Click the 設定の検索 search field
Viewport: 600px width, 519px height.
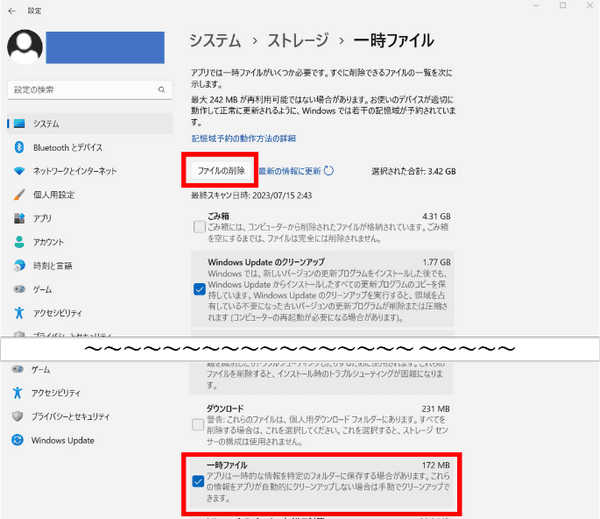tap(90, 90)
